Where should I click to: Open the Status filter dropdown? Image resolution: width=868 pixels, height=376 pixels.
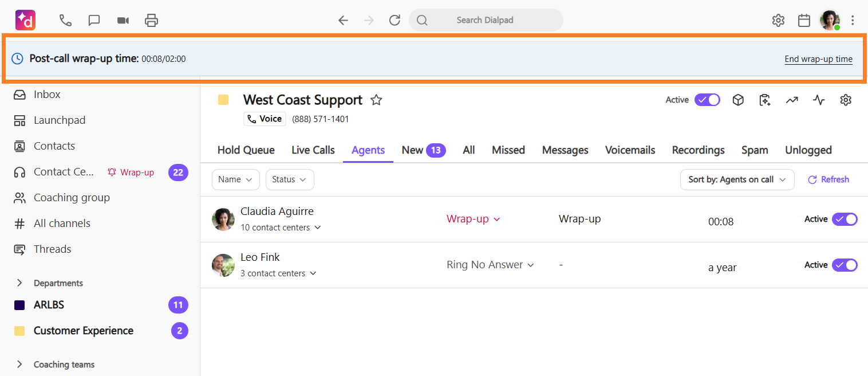click(290, 179)
